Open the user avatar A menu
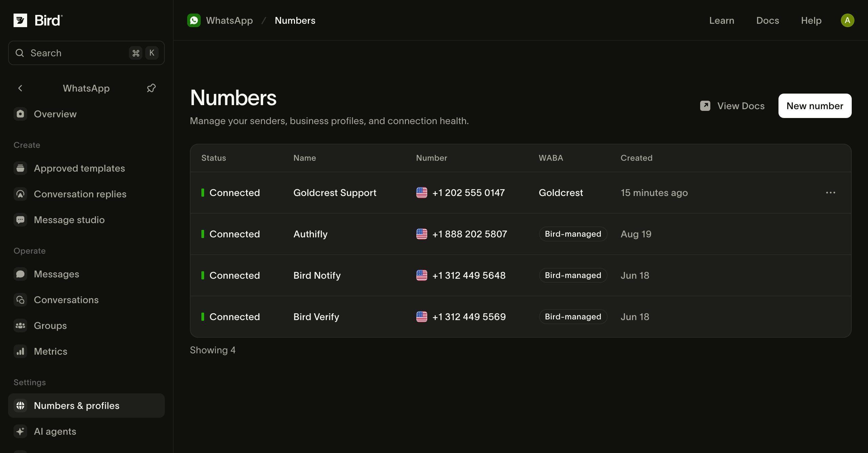868x453 pixels. (x=847, y=20)
